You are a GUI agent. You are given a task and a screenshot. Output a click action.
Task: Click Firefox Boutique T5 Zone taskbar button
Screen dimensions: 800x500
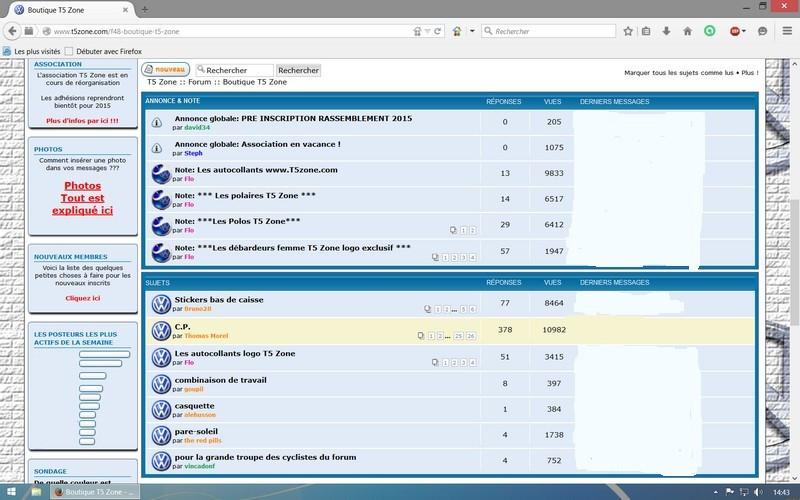(x=94, y=492)
